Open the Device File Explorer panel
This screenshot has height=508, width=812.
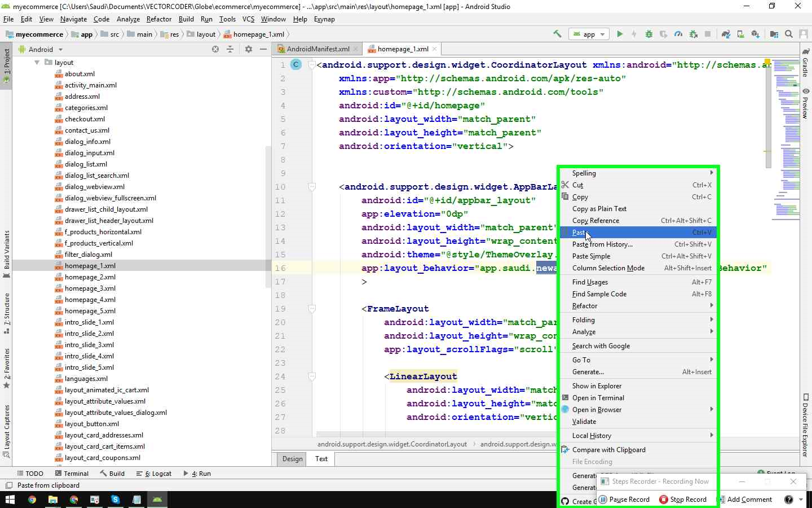point(806,425)
